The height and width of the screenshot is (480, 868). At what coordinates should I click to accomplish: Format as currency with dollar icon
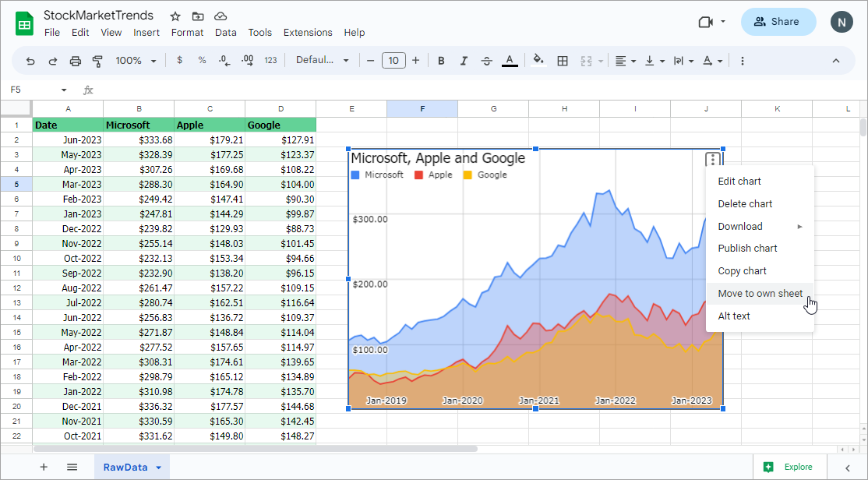179,60
